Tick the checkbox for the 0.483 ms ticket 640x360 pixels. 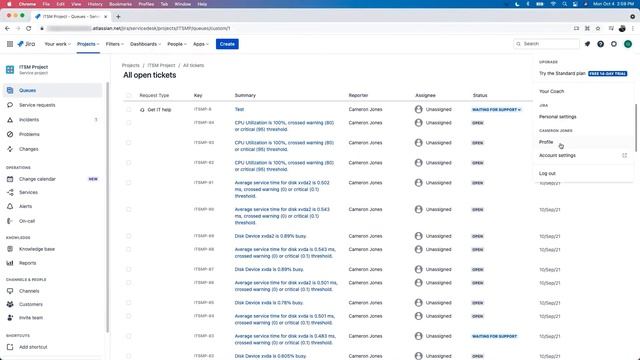pyautogui.click(x=129, y=336)
